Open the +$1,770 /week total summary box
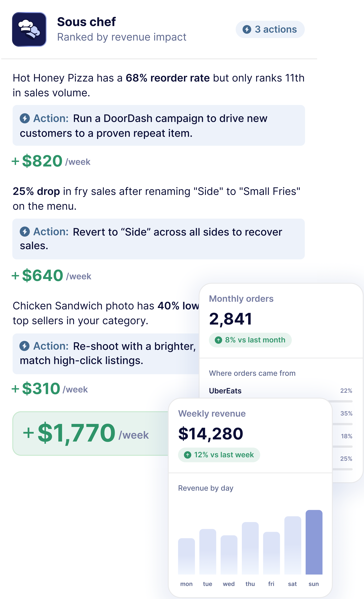The width and height of the screenshot is (364, 599). point(90,434)
